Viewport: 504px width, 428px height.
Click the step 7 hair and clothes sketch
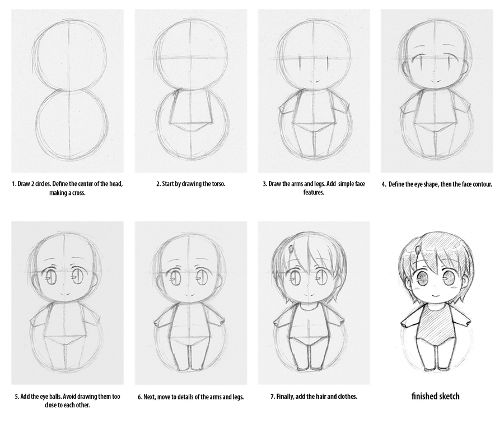tap(314, 303)
